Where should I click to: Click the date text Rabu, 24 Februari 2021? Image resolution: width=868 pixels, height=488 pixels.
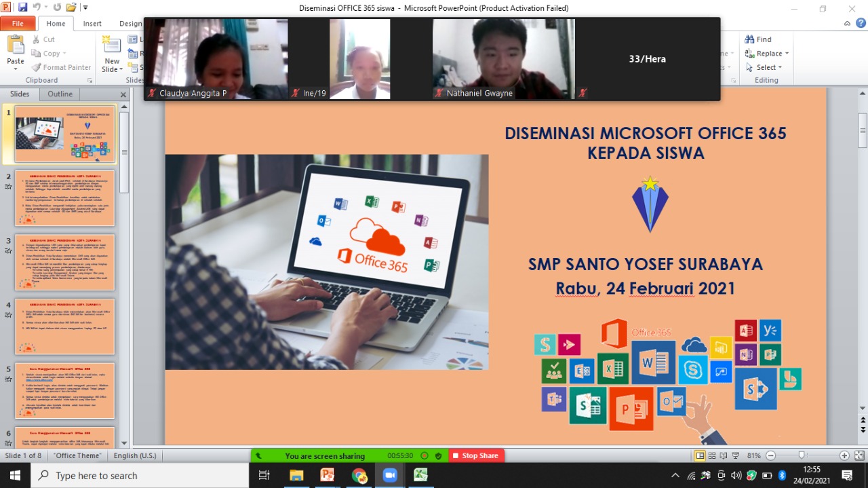pos(646,288)
